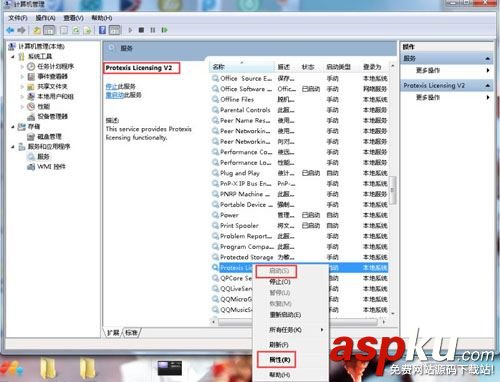Open the 查看(V) menu
Viewport: 500px width, 382px height.
click(73, 18)
